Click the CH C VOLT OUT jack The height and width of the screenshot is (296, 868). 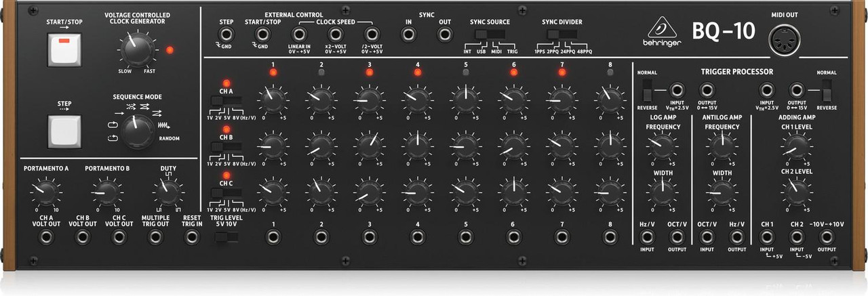119,237
